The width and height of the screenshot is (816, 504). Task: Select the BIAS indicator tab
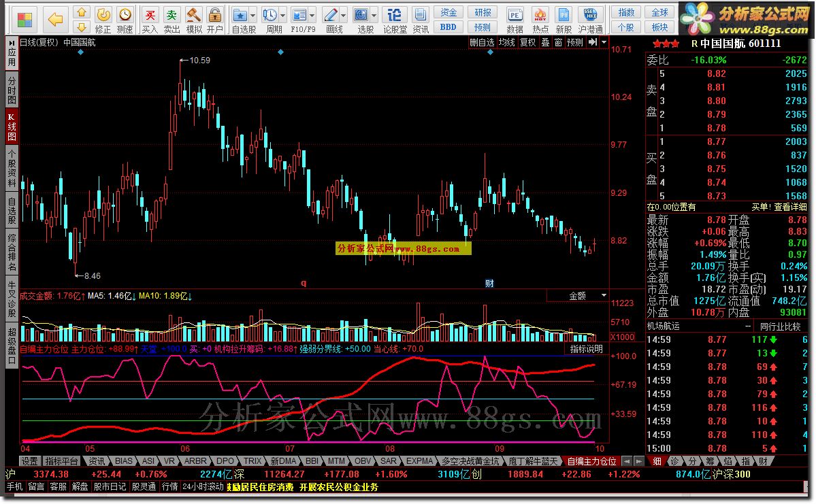[x=124, y=461]
